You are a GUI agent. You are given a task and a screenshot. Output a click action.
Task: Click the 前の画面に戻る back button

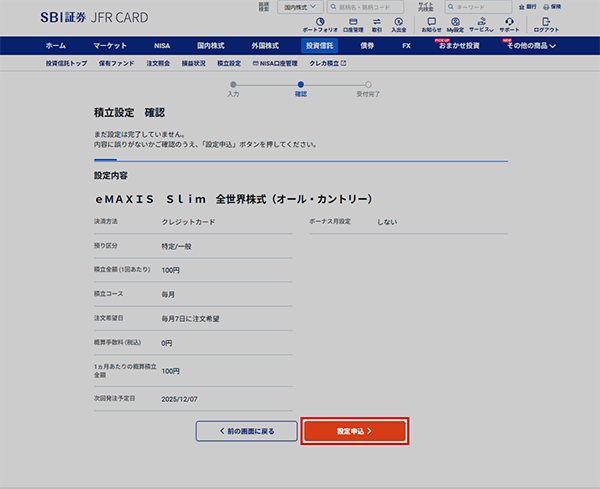tap(246, 431)
